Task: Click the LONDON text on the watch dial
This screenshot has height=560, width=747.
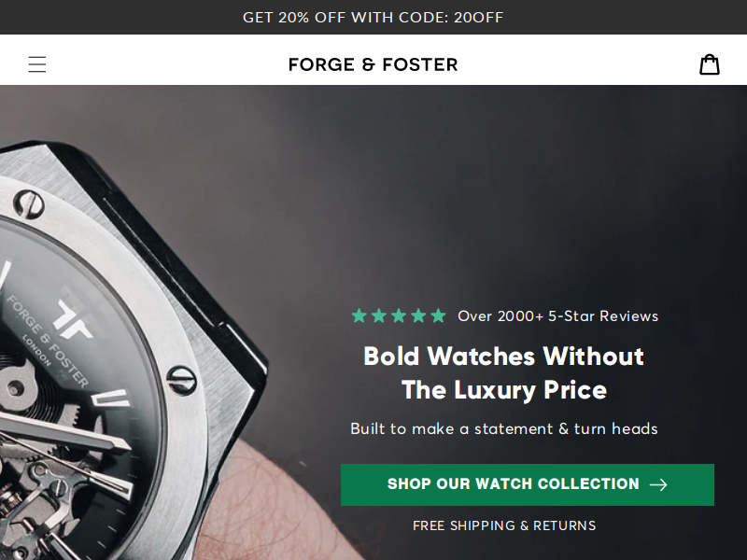Action: coord(36,350)
